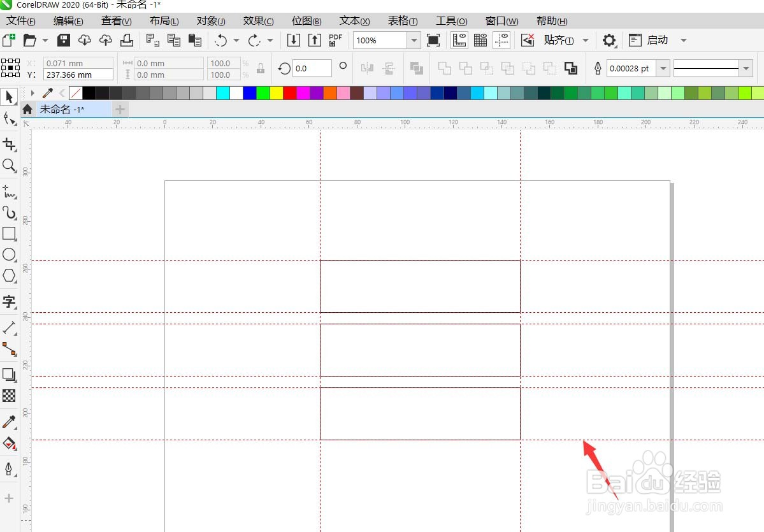The height and width of the screenshot is (532, 764).
Task: Select the Rectangle tool
Action: tap(9, 233)
